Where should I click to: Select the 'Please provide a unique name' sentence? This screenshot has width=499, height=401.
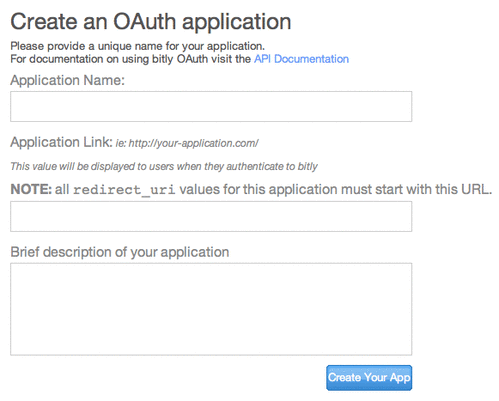(x=137, y=46)
